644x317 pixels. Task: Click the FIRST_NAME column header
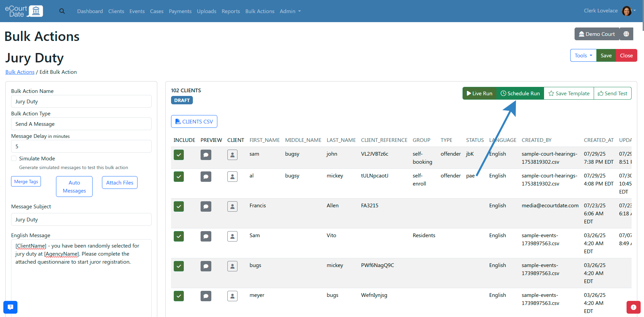tap(264, 140)
